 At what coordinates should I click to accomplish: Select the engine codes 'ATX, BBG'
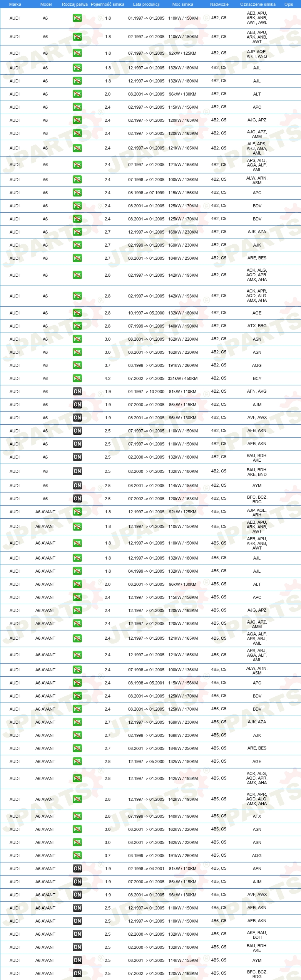pos(257,326)
